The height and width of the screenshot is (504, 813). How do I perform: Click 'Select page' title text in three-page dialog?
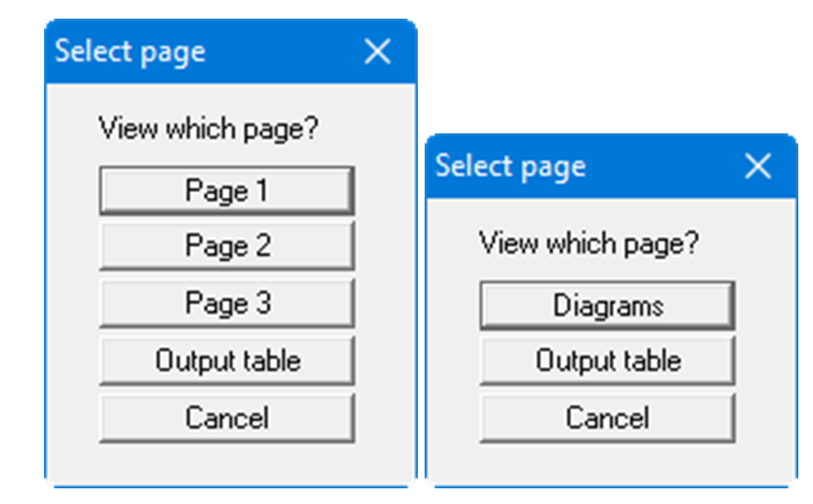coord(130,52)
